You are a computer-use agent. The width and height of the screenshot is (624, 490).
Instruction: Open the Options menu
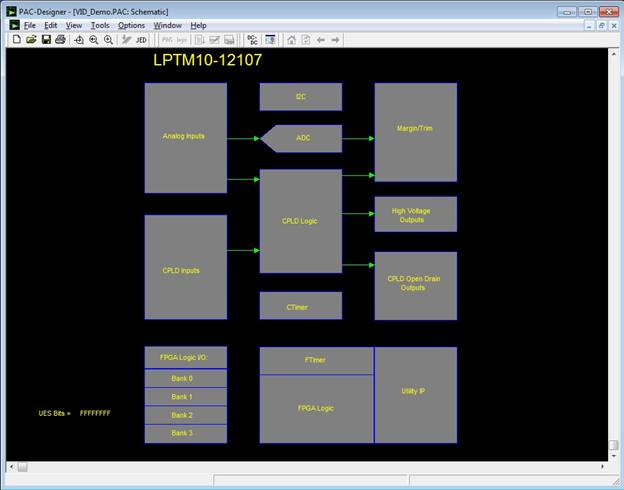click(x=131, y=25)
